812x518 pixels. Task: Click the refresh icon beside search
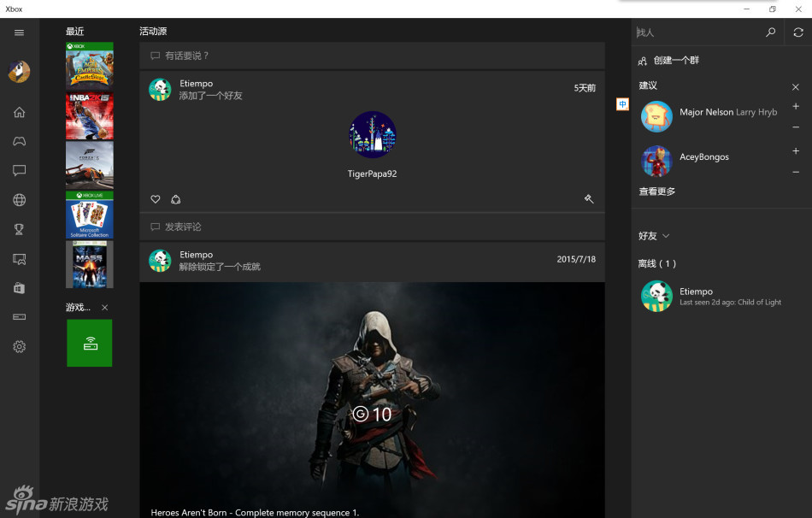tap(797, 32)
